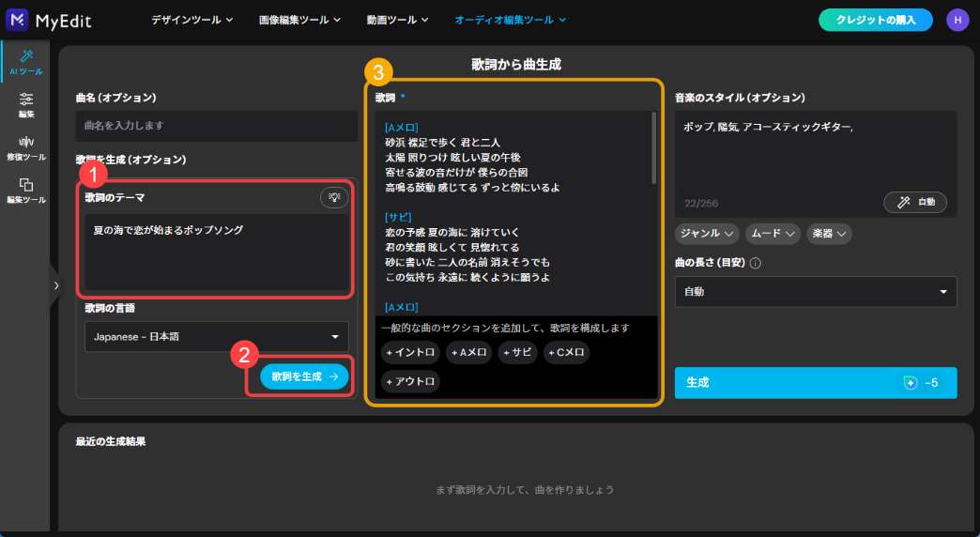980x537 pixels.
Task: Add an Aメロ section
Action: [468, 353]
